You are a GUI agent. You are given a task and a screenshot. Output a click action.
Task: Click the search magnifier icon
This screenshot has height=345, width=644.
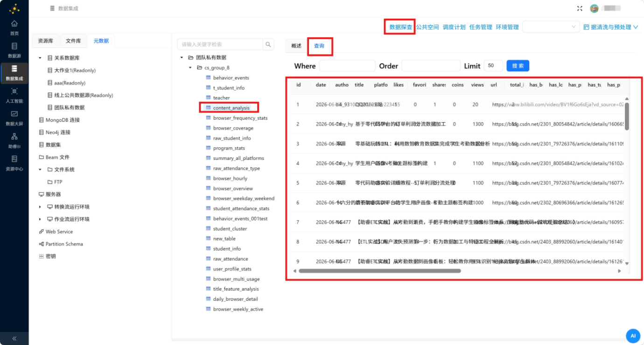(x=268, y=44)
